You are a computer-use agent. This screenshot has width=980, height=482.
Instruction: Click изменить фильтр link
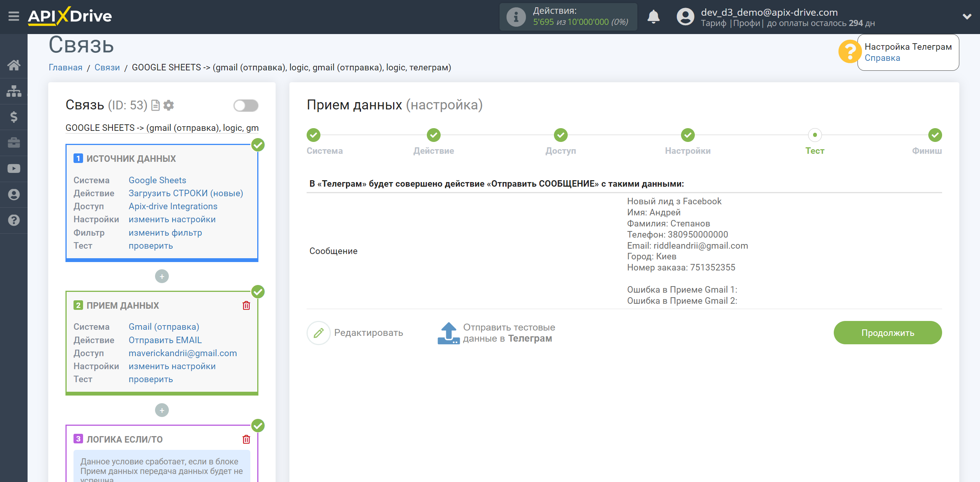coord(165,233)
